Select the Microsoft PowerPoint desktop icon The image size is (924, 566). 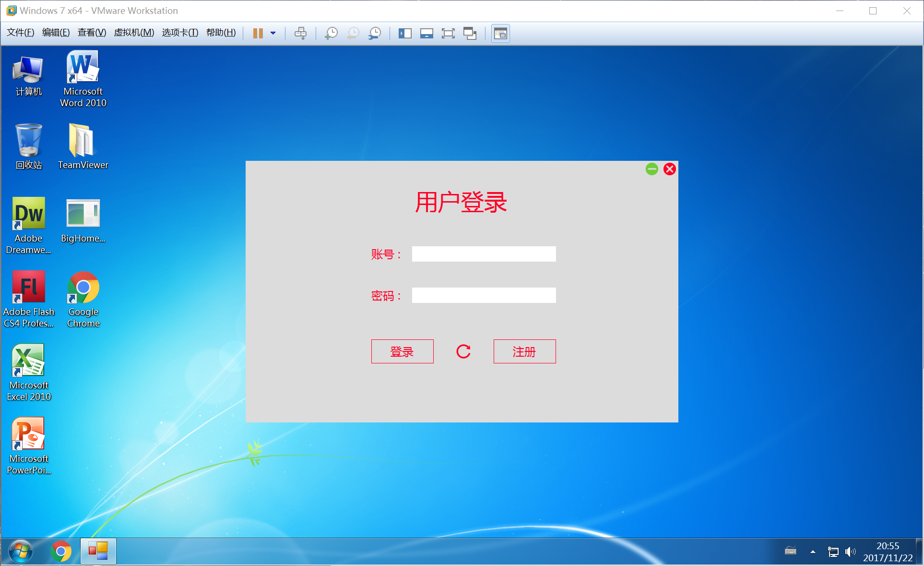click(x=28, y=446)
